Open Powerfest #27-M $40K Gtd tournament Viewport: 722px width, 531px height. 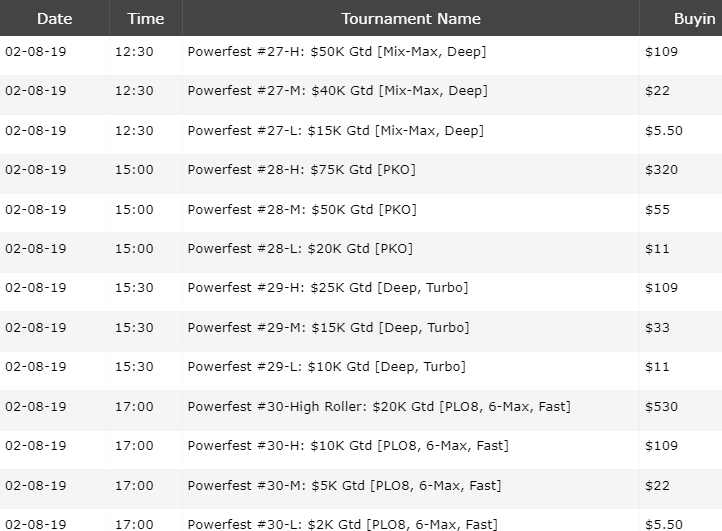tap(338, 90)
